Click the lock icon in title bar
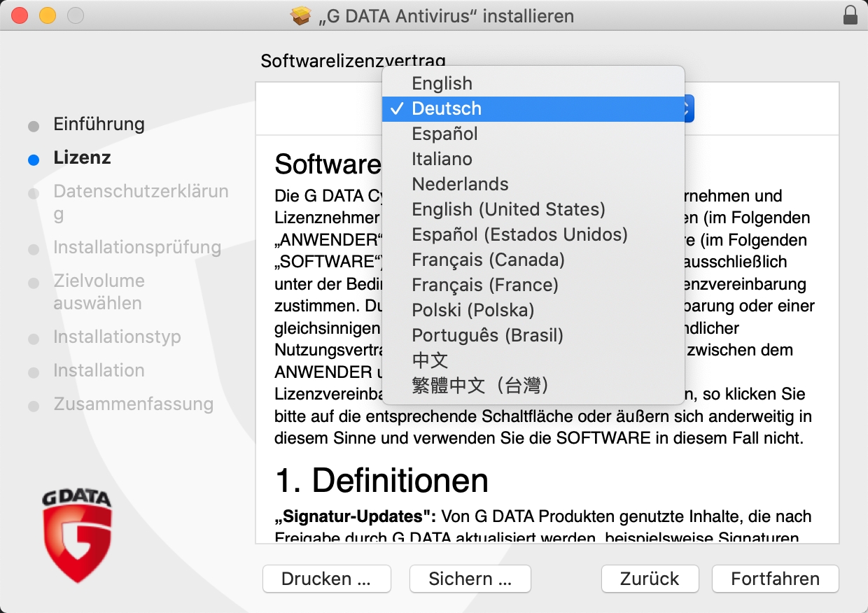Viewport: 868px width, 613px height. click(x=850, y=15)
